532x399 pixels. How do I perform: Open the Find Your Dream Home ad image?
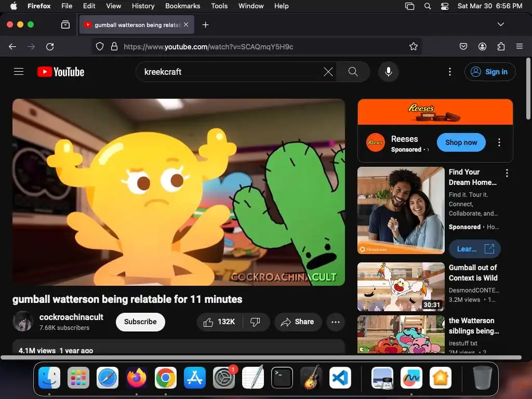401,210
